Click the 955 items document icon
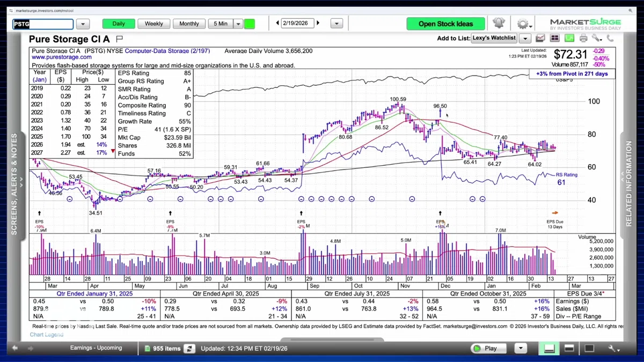The width and height of the screenshot is (644, 362). tap(148, 349)
